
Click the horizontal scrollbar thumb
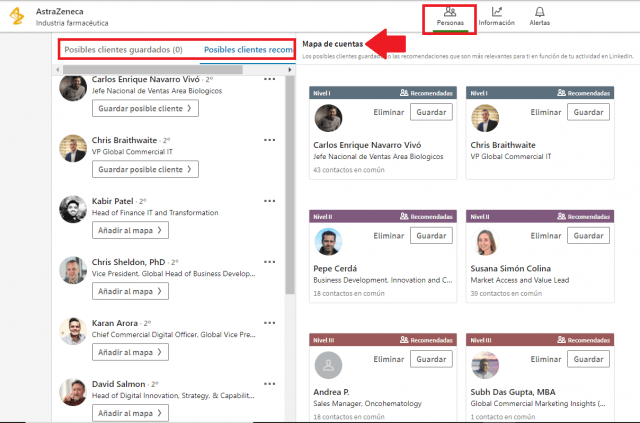tap(153, 70)
